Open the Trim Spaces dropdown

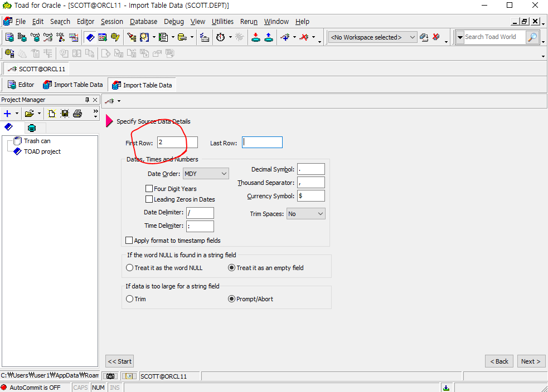click(x=306, y=214)
